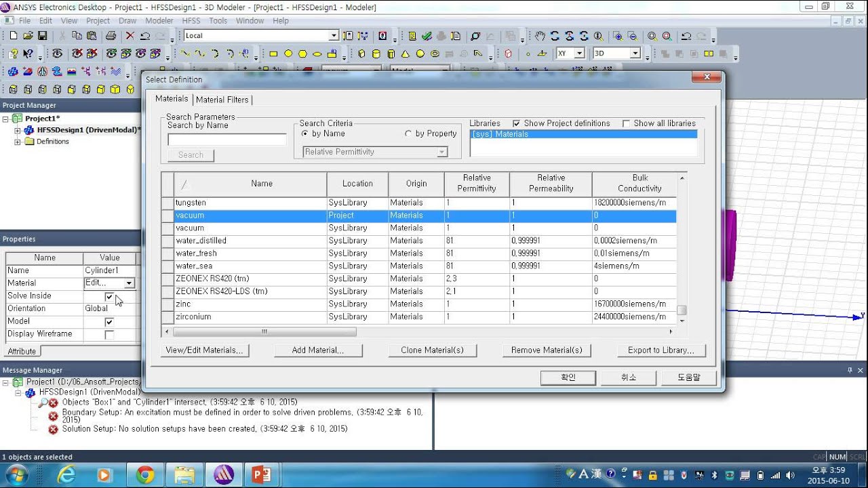
Task: Click the Remove Material(s) button
Action: coord(547,350)
